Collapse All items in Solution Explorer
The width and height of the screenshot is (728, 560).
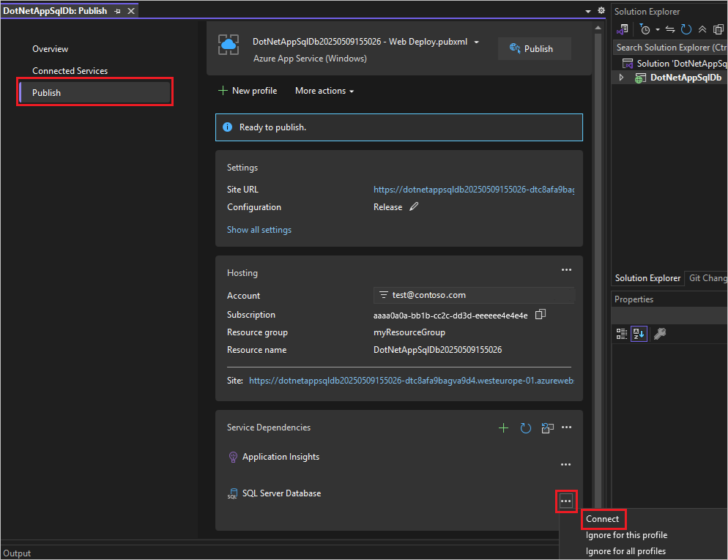(702, 29)
